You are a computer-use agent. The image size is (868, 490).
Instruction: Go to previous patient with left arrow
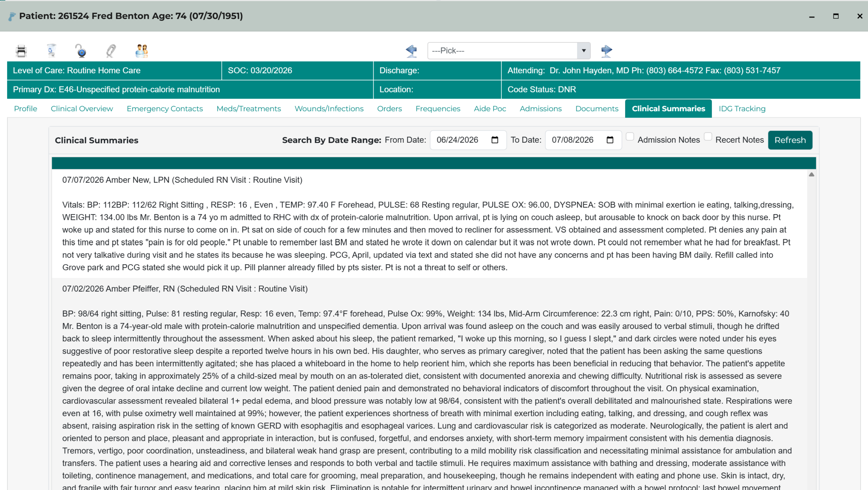pyautogui.click(x=411, y=51)
